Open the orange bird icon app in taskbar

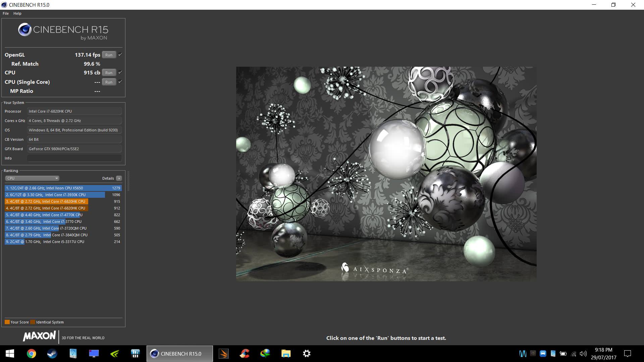224,354
